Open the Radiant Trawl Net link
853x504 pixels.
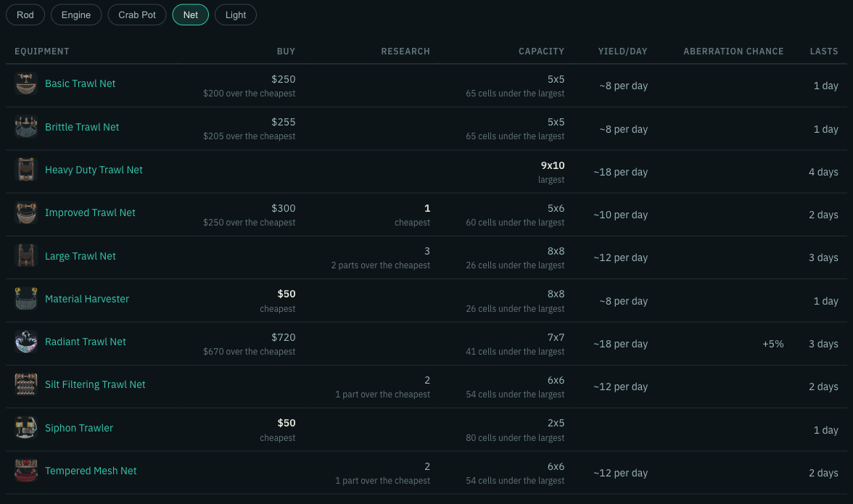[86, 342]
